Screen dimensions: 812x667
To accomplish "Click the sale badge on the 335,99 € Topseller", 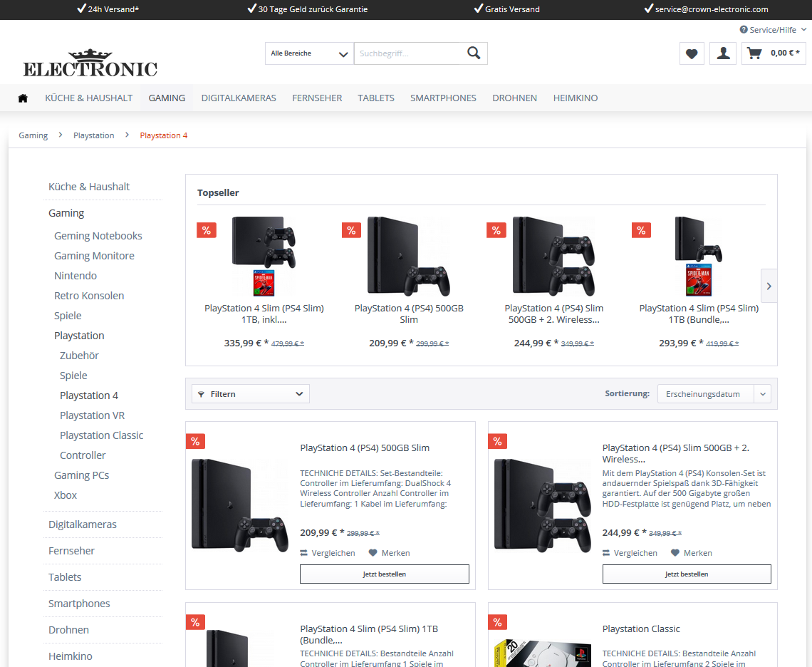I will 206,230.
